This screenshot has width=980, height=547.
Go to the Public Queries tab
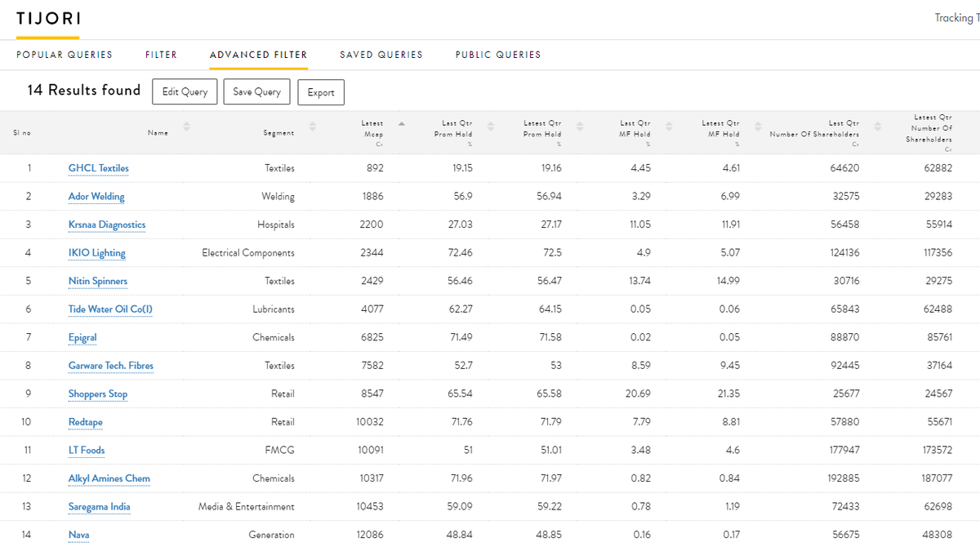pyautogui.click(x=498, y=55)
